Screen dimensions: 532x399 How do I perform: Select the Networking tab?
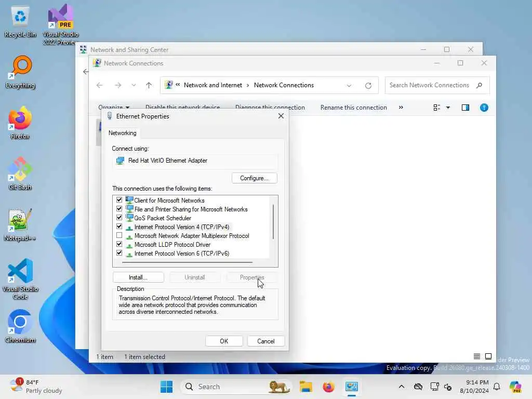pyautogui.click(x=123, y=133)
